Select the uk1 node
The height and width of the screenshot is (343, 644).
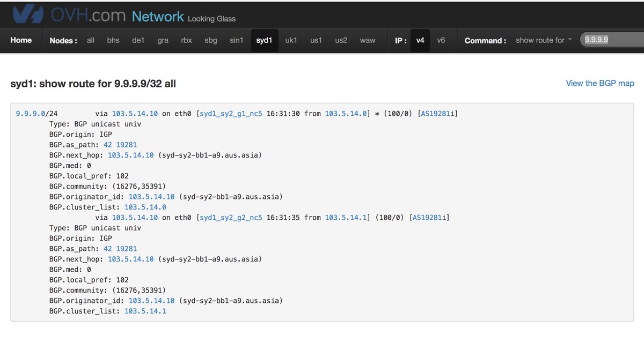point(291,40)
